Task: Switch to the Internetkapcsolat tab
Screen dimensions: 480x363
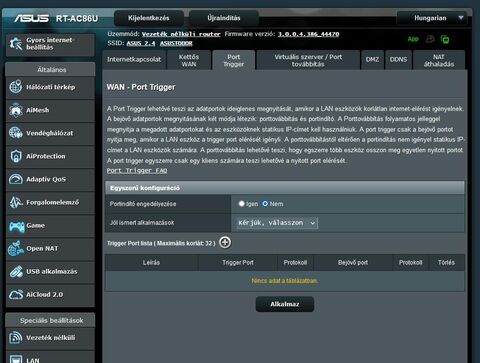Action: coord(134,60)
